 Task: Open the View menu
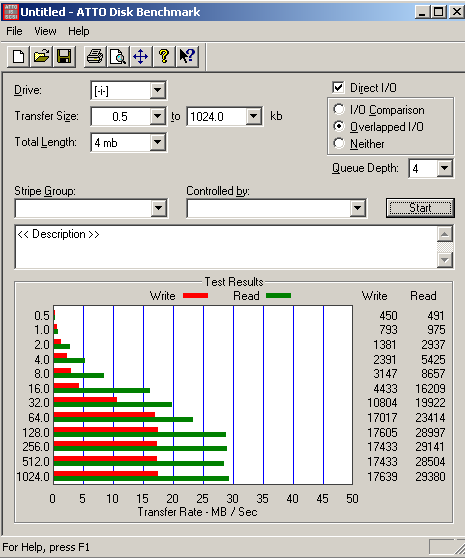coord(45,31)
